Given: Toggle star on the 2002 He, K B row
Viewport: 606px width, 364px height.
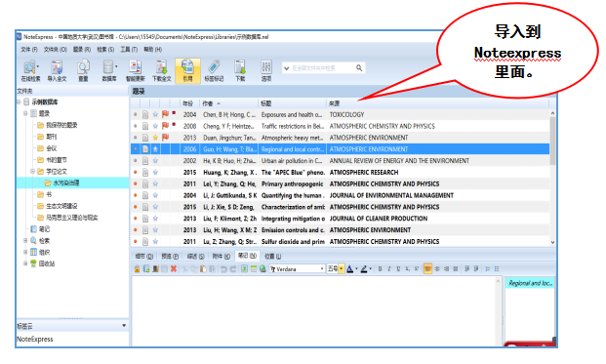Looking at the screenshot, I should pyautogui.click(x=155, y=161).
